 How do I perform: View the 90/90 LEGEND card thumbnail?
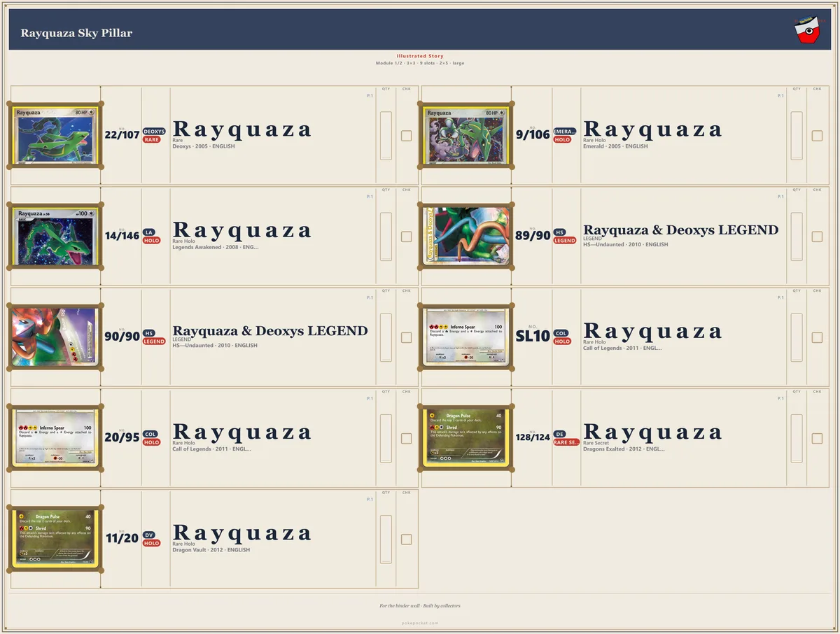click(x=55, y=337)
